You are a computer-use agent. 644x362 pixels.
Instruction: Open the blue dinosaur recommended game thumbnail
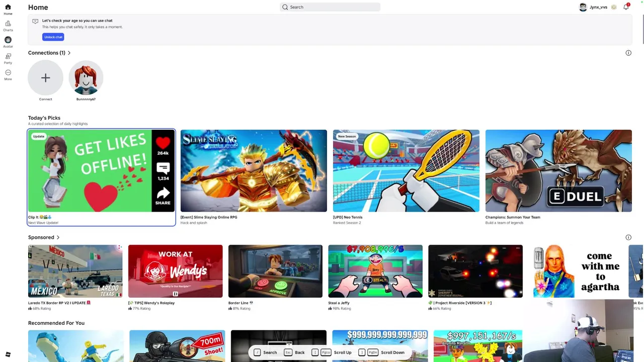[76, 346]
